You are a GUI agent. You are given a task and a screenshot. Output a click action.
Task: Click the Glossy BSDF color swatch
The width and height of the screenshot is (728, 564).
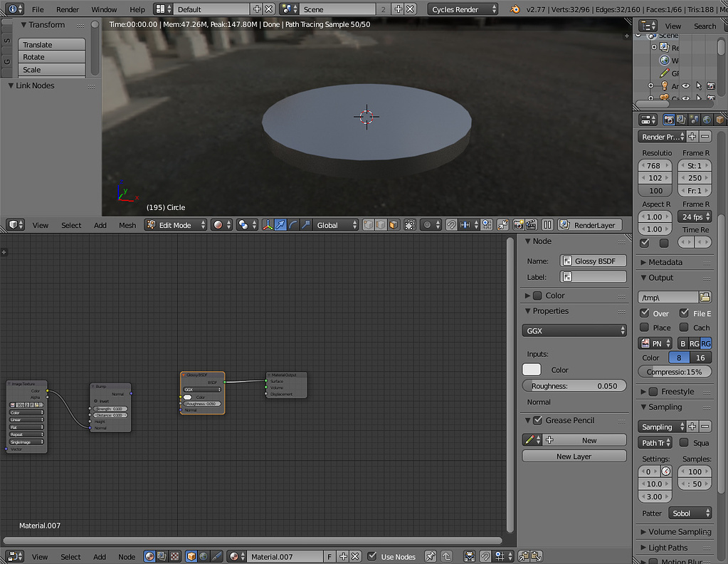(532, 370)
